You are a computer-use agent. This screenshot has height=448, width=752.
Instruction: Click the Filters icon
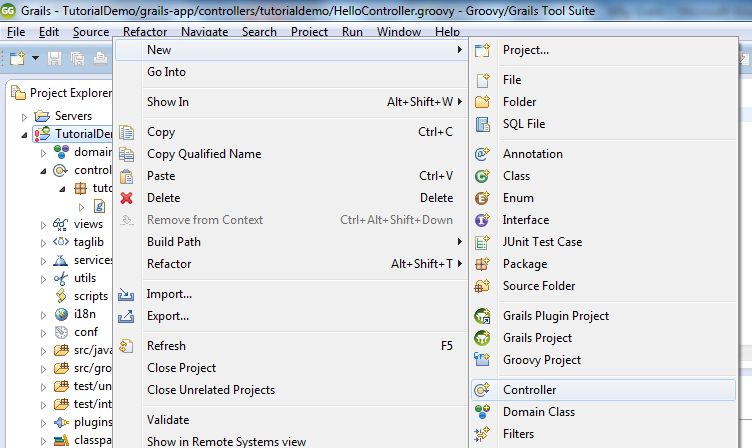point(482,434)
